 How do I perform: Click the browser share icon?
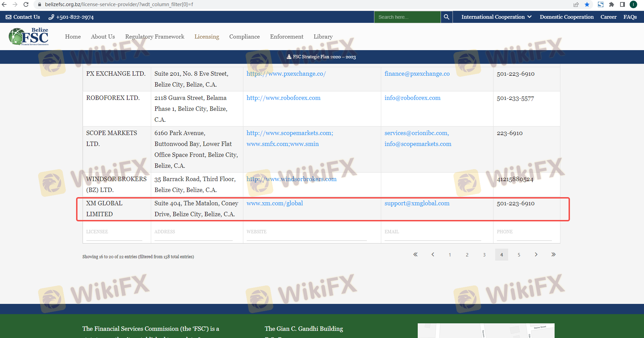[576, 4]
